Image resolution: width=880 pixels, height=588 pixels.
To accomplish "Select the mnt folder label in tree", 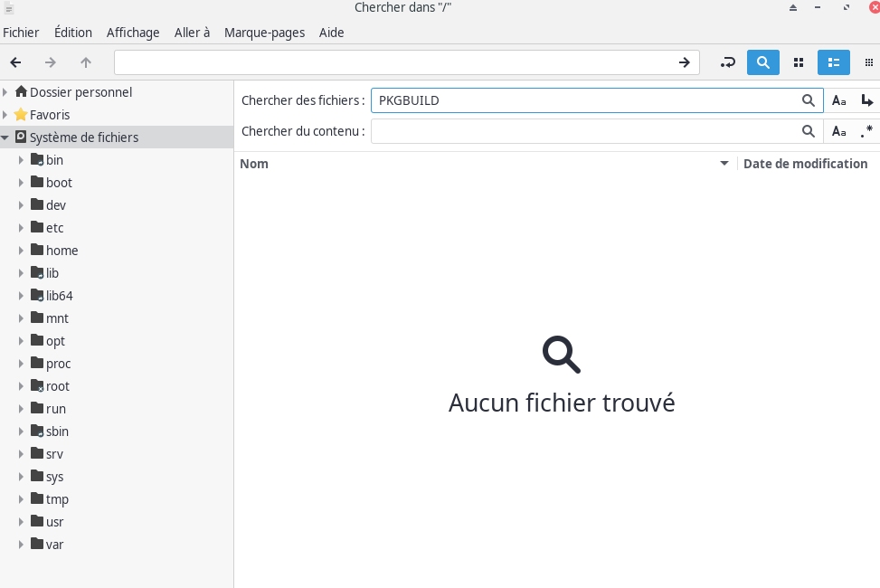I will click(57, 318).
